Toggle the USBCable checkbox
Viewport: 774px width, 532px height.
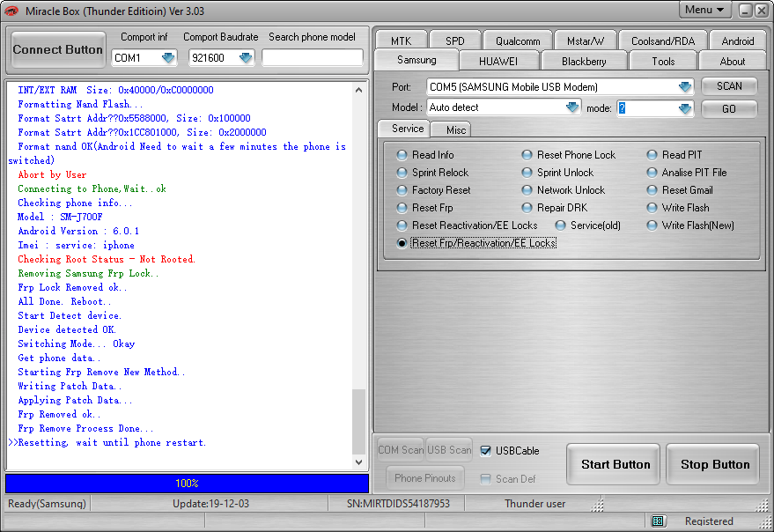click(x=486, y=451)
